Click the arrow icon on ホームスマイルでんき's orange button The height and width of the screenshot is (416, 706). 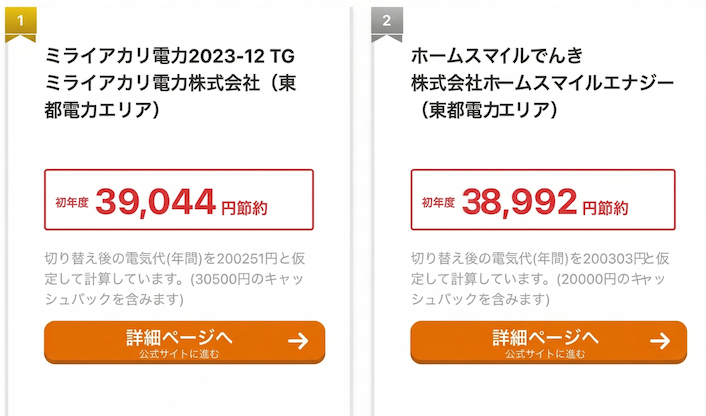point(659,341)
